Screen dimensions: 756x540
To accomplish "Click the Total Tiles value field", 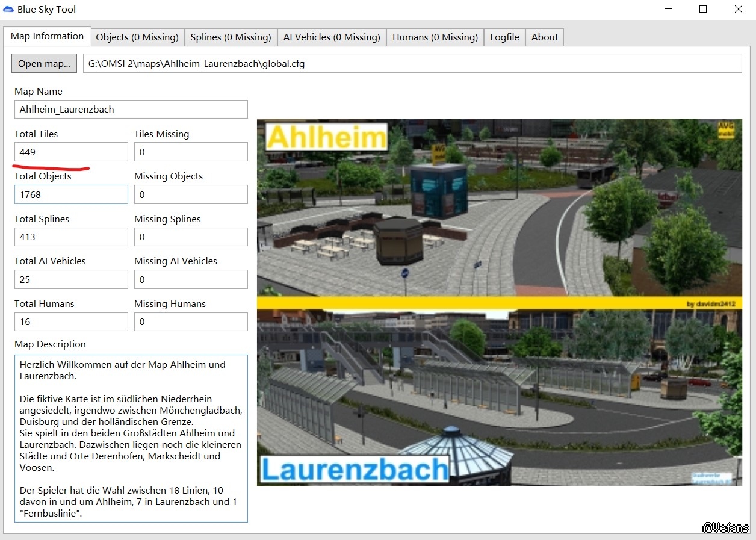I will 71,152.
